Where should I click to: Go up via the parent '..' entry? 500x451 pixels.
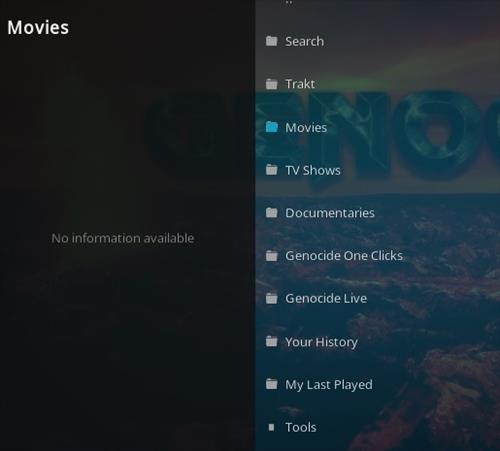tap(289, 3)
